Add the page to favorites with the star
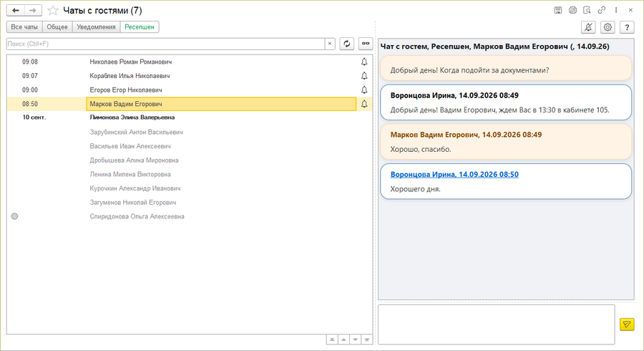 [52, 10]
